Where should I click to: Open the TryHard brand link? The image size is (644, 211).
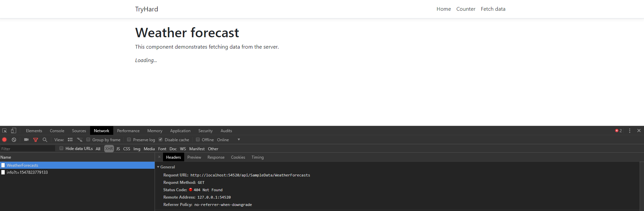pos(147,9)
